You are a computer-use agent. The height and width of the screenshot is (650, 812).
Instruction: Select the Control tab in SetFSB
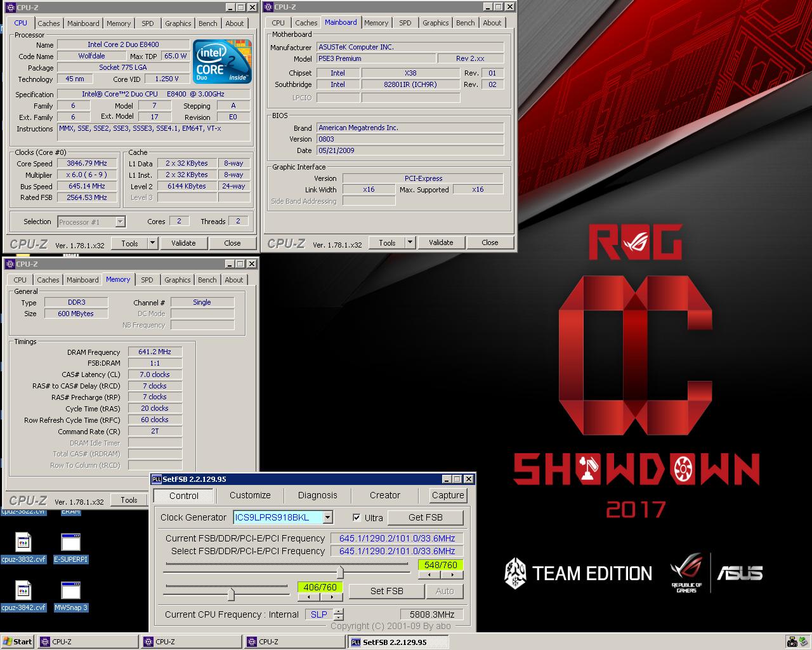[184, 496]
